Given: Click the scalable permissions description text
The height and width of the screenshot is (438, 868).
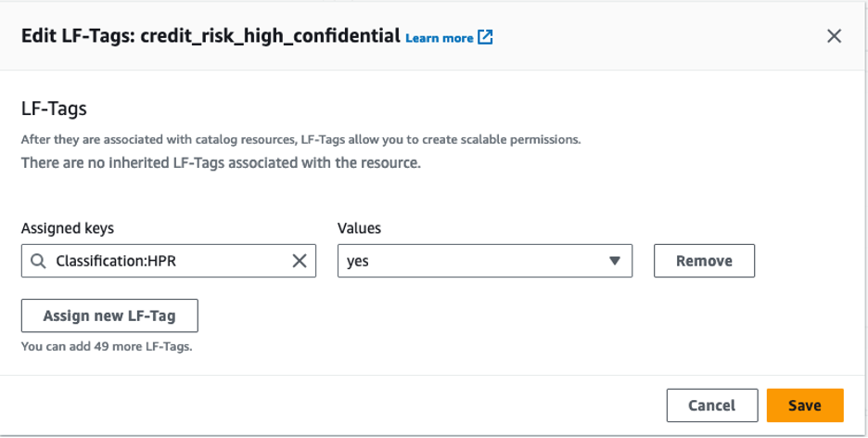Looking at the screenshot, I should coord(300,140).
